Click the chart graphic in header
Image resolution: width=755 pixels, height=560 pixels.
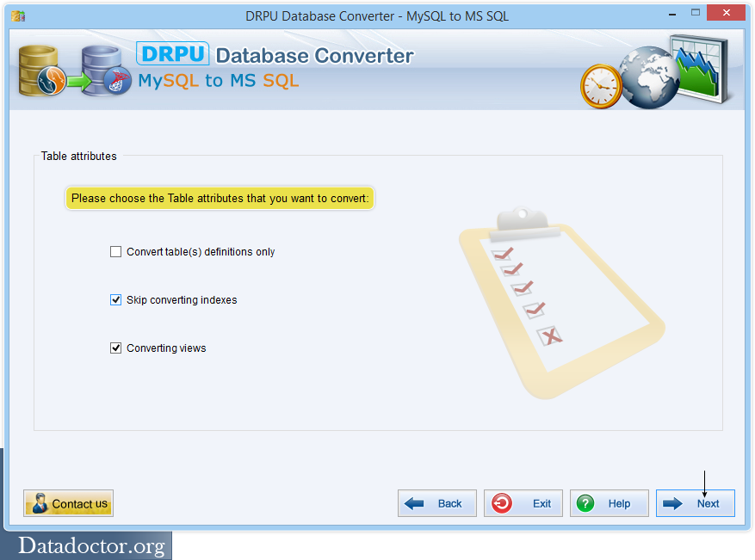point(700,67)
